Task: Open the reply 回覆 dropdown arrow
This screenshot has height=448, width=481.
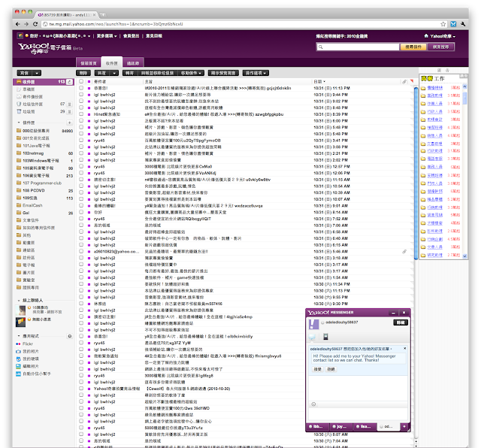Action: [x=114, y=73]
